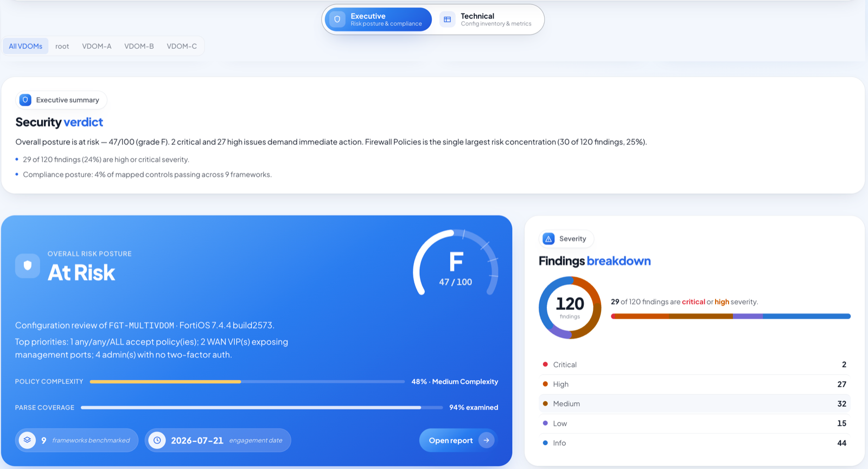Image resolution: width=868 pixels, height=469 pixels.
Task: Click the bullet about 29 of 120 findings
Action: click(106, 159)
